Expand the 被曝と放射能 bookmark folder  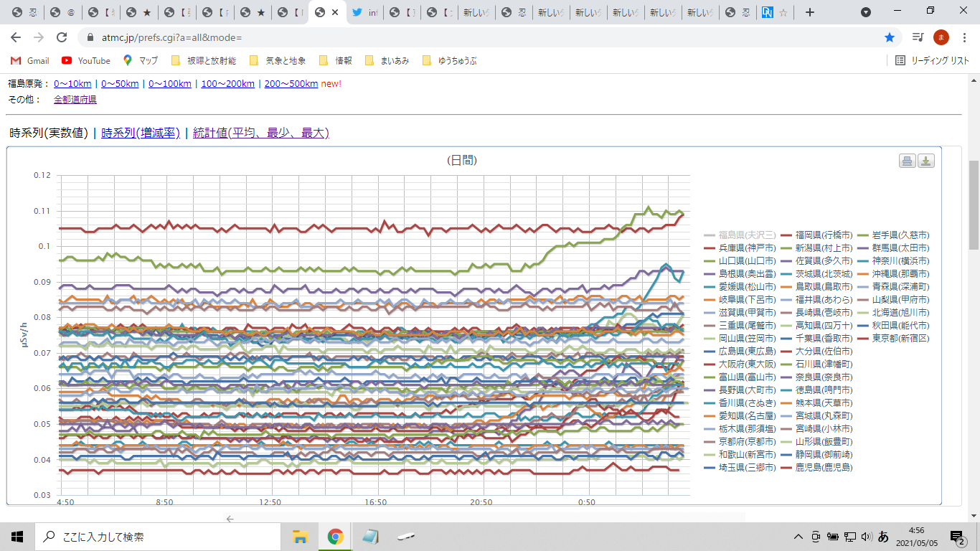click(203, 61)
